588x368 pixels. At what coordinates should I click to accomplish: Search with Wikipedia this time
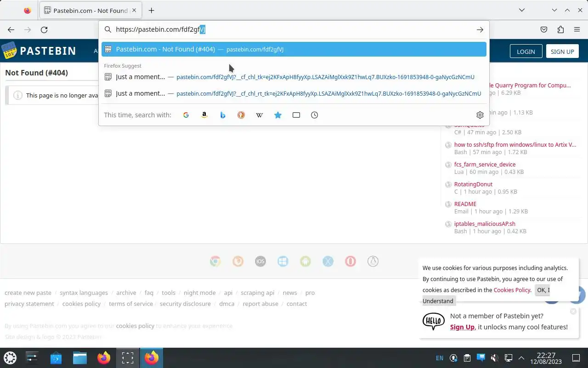coord(260,115)
